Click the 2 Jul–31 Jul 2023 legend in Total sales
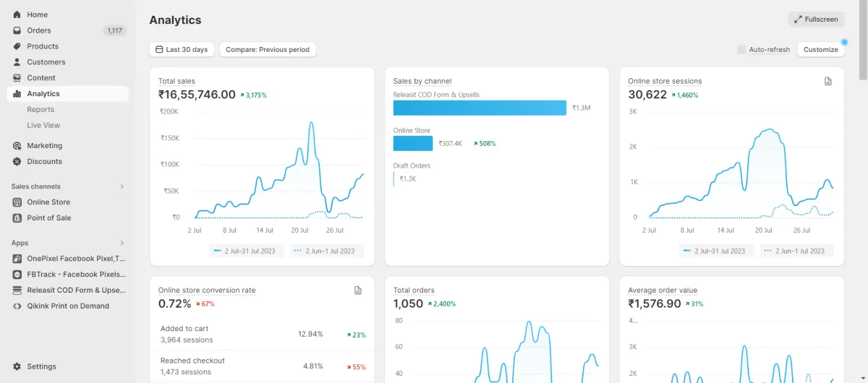This screenshot has height=383, width=868. [247, 251]
